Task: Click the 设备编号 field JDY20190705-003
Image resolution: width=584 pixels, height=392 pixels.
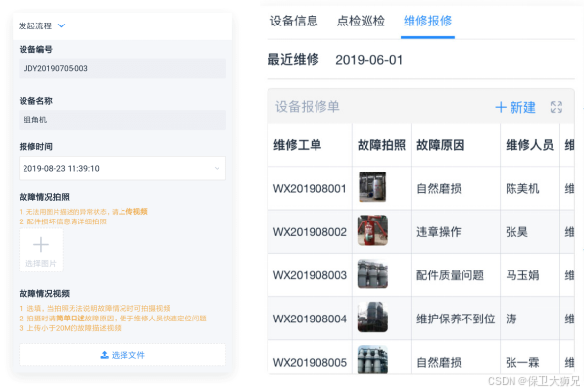Action: (x=122, y=69)
